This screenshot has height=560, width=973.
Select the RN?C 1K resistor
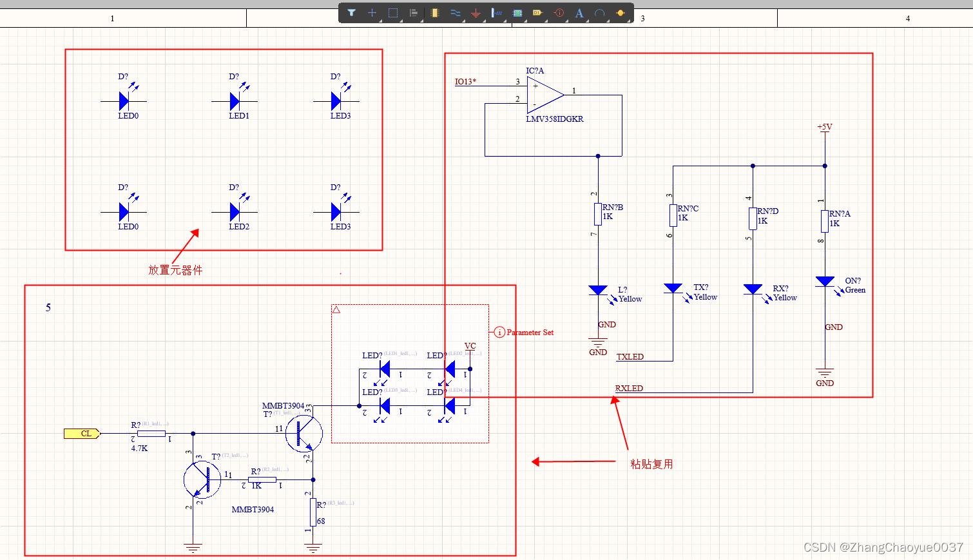(x=673, y=215)
